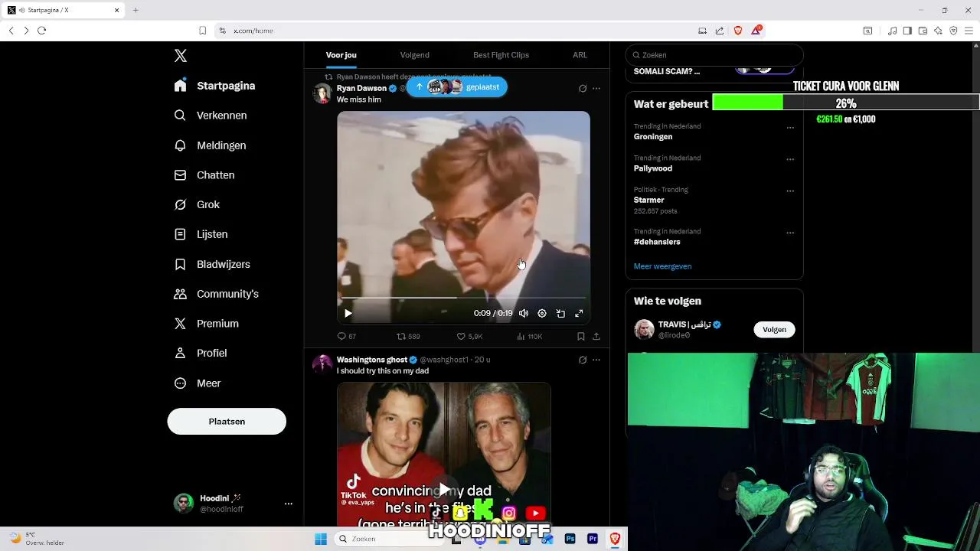Viewport: 980px width, 551px height.
Task: Open more options on Ryan Dawson post
Action: click(596, 89)
